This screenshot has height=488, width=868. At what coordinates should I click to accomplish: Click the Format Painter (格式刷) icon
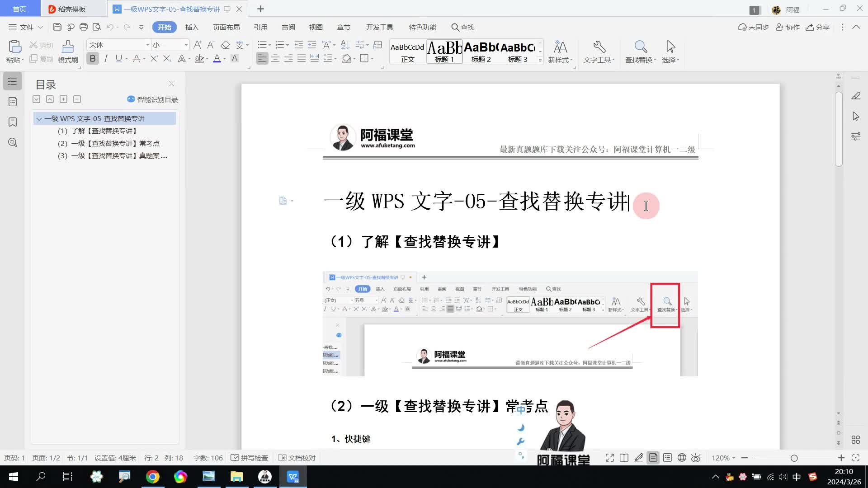[x=68, y=47]
